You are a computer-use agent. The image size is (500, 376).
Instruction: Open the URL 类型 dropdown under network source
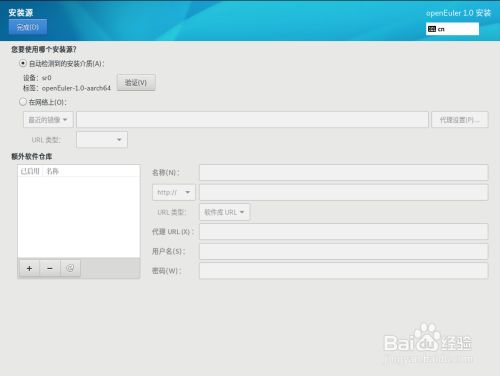(x=102, y=140)
